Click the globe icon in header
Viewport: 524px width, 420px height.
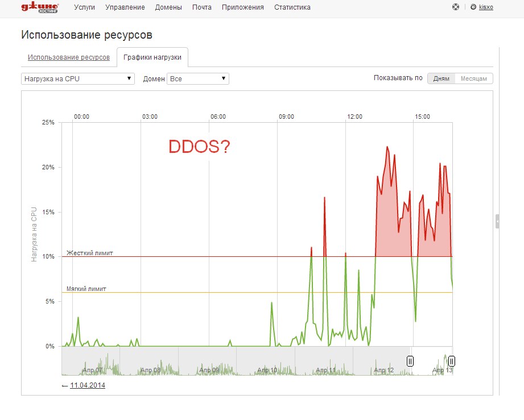click(456, 7)
